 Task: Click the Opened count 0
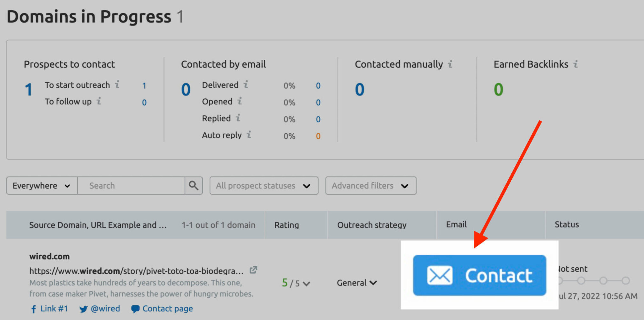(x=318, y=102)
